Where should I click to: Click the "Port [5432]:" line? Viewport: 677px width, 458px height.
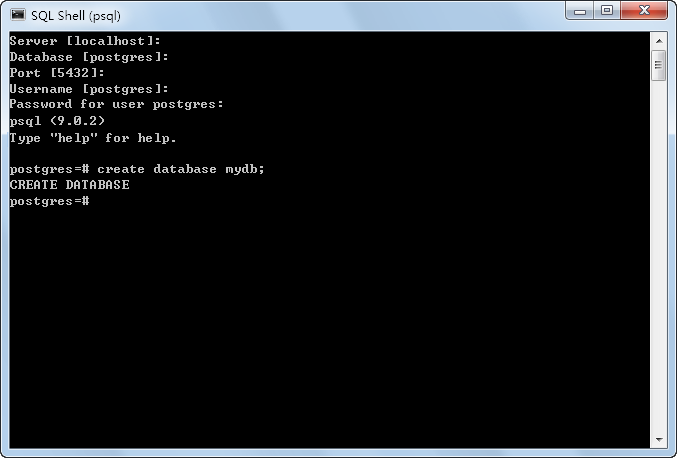tap(57, 73)
